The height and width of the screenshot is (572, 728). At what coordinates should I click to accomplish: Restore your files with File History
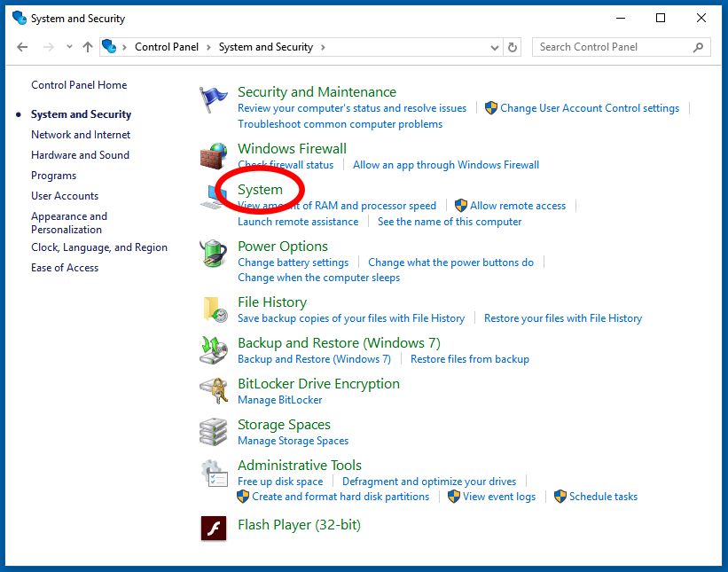click(563, 318)
